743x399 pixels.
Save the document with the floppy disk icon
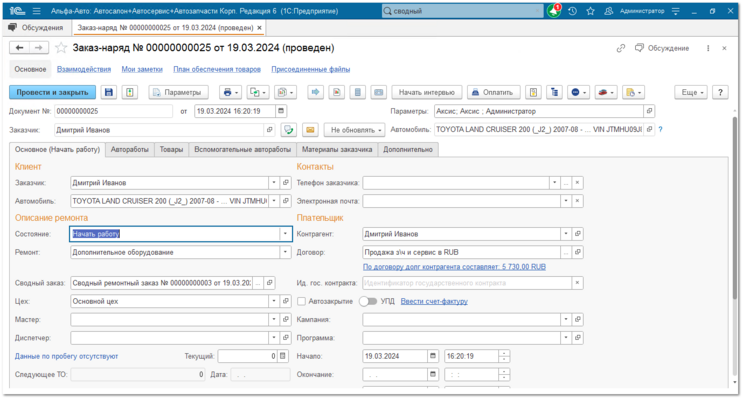pos(109,92)
